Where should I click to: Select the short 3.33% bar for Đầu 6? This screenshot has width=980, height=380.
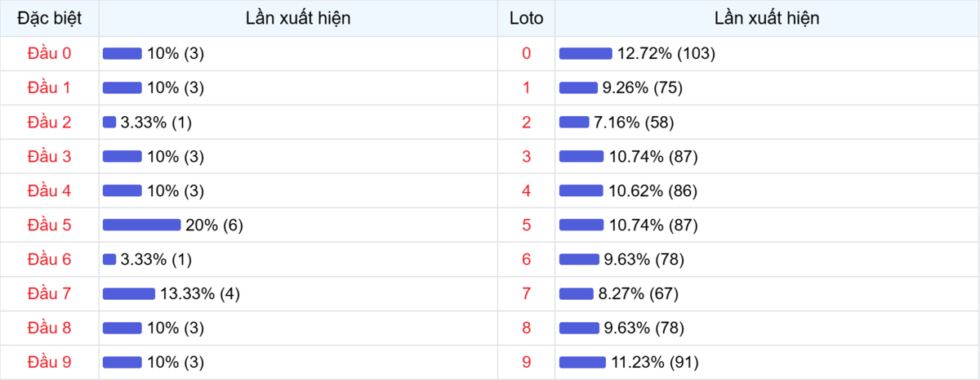pyautogui.click(x=109, y=259)
